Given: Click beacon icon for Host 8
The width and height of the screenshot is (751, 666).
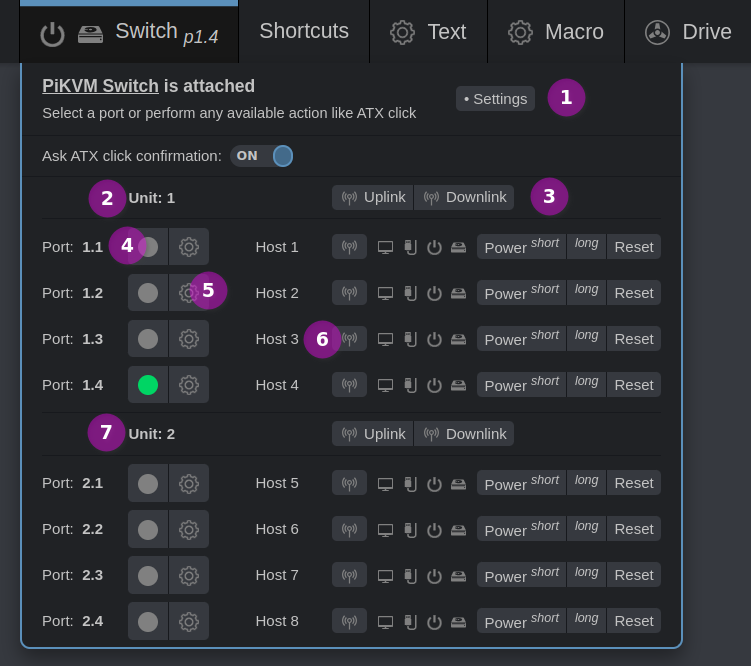Looking at the screenshot, I should click(349, 621).
